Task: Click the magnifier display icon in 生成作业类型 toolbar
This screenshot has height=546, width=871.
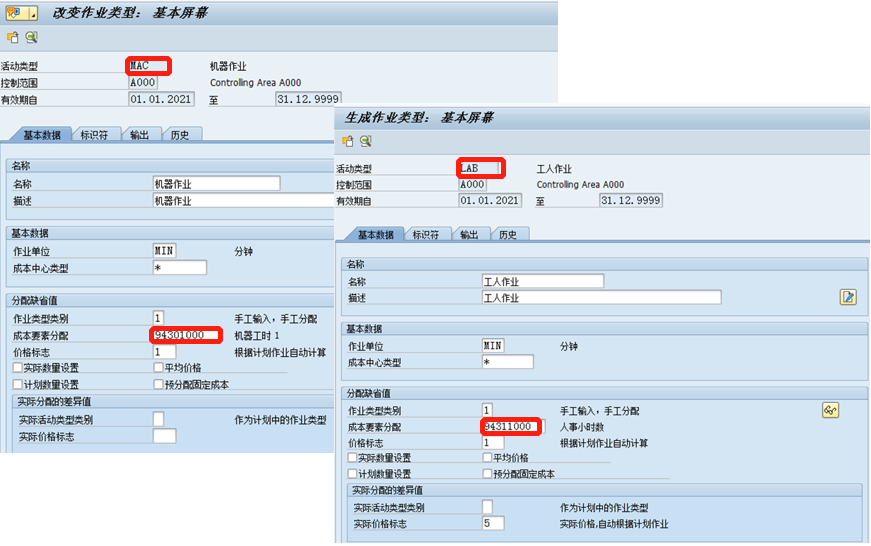Action: coord(366,141)
